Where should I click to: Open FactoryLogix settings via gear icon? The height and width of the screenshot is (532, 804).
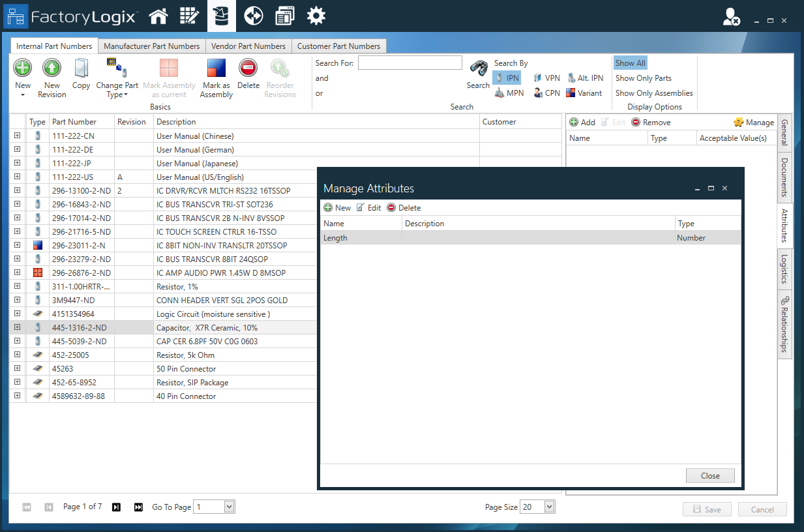point(316,16)
